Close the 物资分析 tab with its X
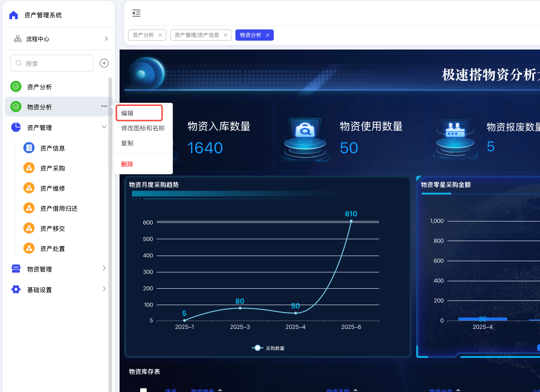The width and height of the screenshot is (540, 392). [x=268, y=35]
